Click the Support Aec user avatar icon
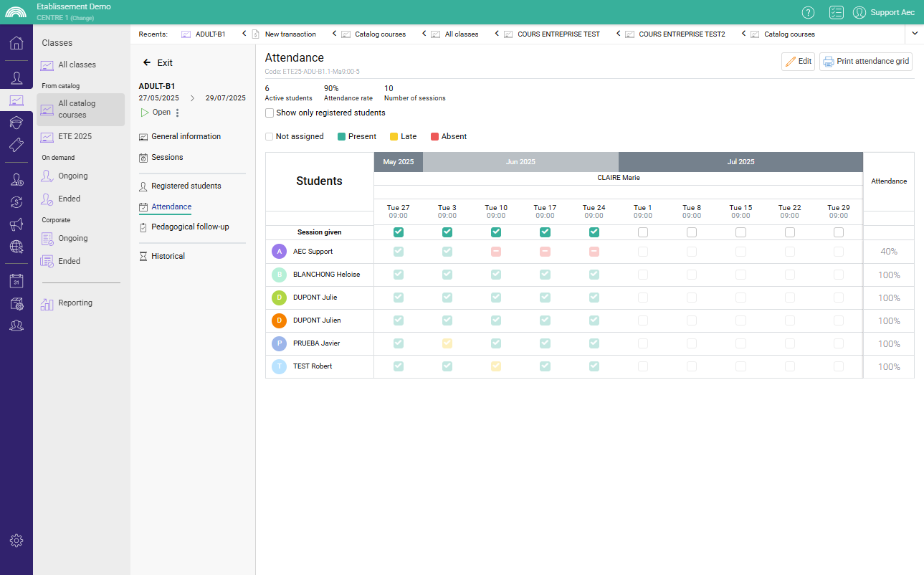Viewport: 924px width, 575px height. pyautogui.click(x=859, y=12)
